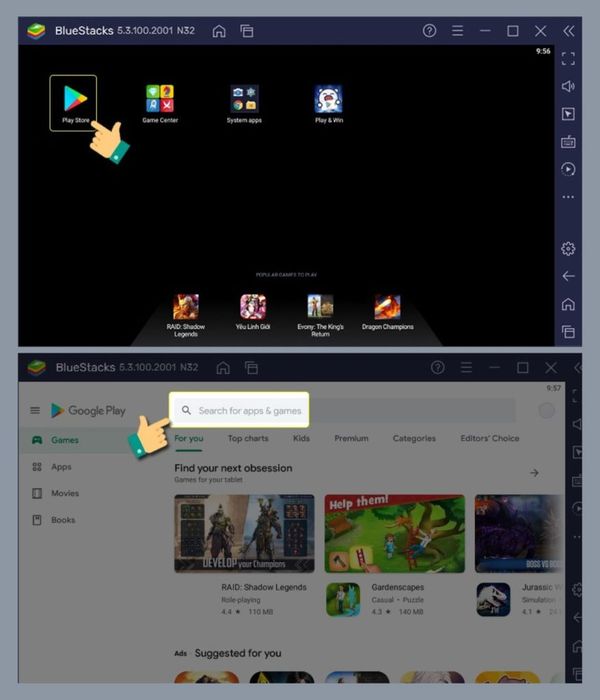
Task: Click the arrow next to Find your next obsession
Action: pos(534,472)
